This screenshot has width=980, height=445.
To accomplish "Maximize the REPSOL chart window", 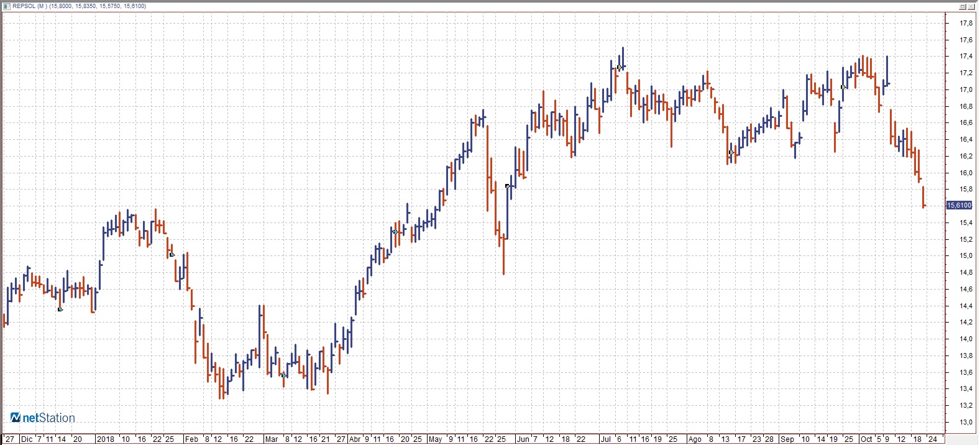I will click(963, 6).
